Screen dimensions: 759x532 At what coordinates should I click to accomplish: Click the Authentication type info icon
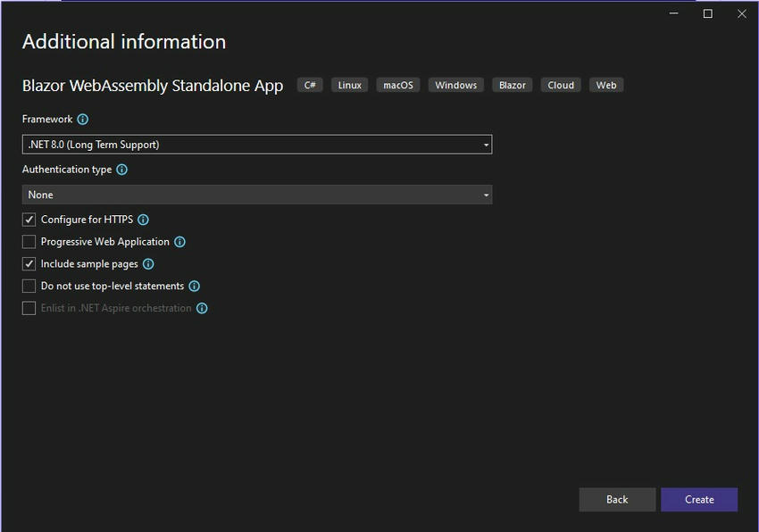click(122, 170)
